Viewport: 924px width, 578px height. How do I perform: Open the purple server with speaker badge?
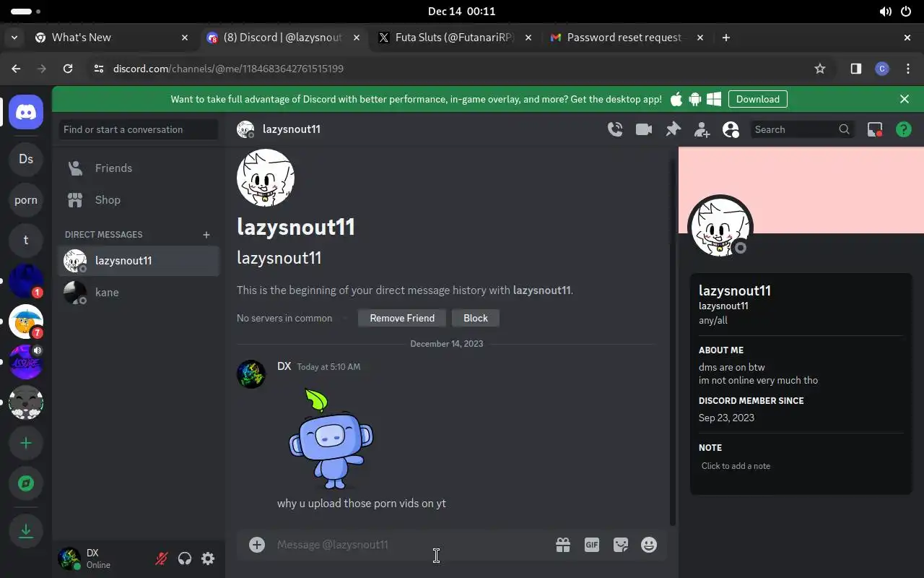26,362
